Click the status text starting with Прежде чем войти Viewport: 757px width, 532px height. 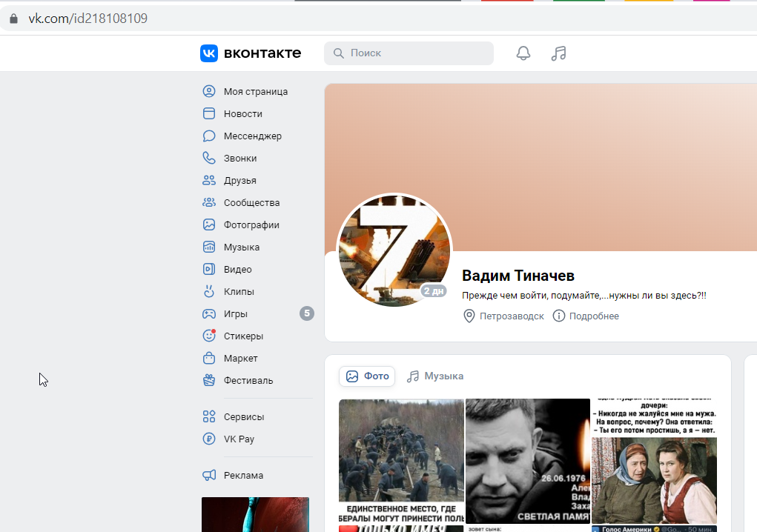584,295
